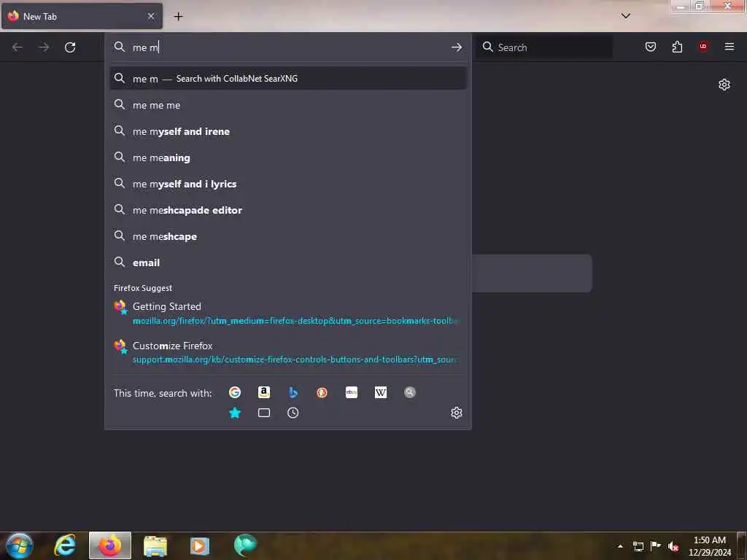Launch Internet Explorer from taskbar

(x=65, y=545)
